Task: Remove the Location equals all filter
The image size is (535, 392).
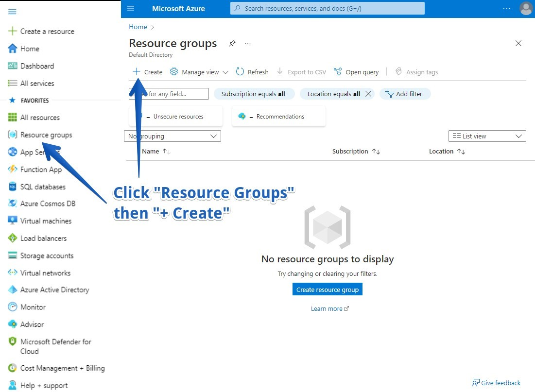Action: pos(368,94)
